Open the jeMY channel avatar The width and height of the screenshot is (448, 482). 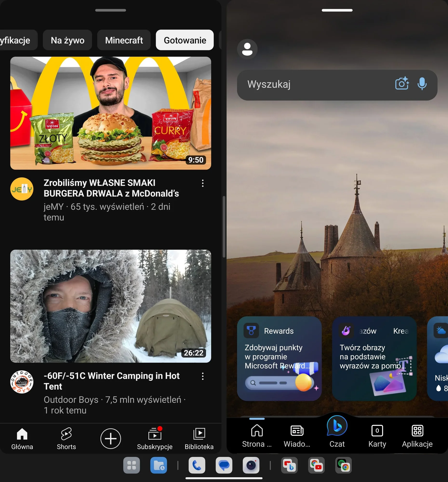pyautogui.click(x=22, y=189)
